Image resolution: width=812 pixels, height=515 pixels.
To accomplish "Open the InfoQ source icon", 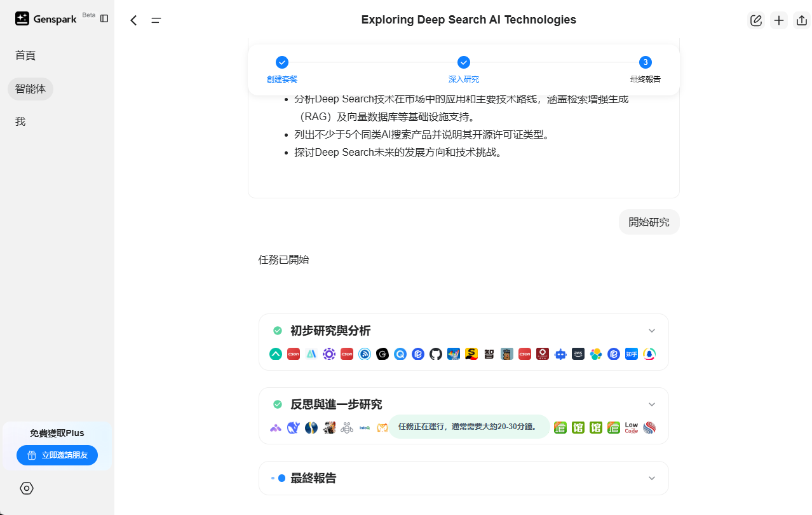I will click(365, 428).
